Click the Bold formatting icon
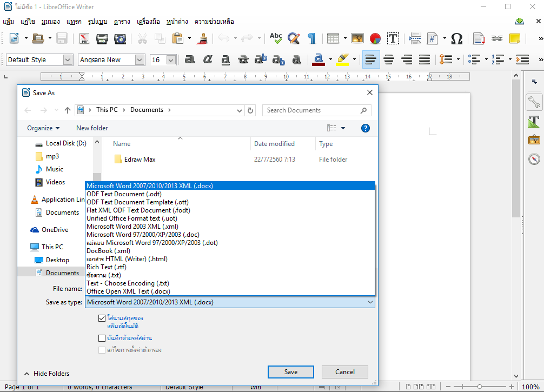This screenshot has height=392, width=544. [x=189, y=59]
